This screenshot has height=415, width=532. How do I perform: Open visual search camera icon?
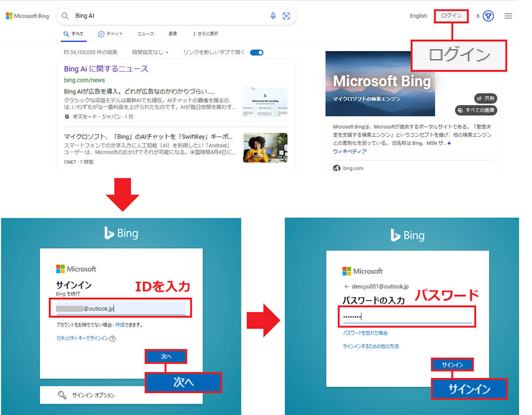286,16
